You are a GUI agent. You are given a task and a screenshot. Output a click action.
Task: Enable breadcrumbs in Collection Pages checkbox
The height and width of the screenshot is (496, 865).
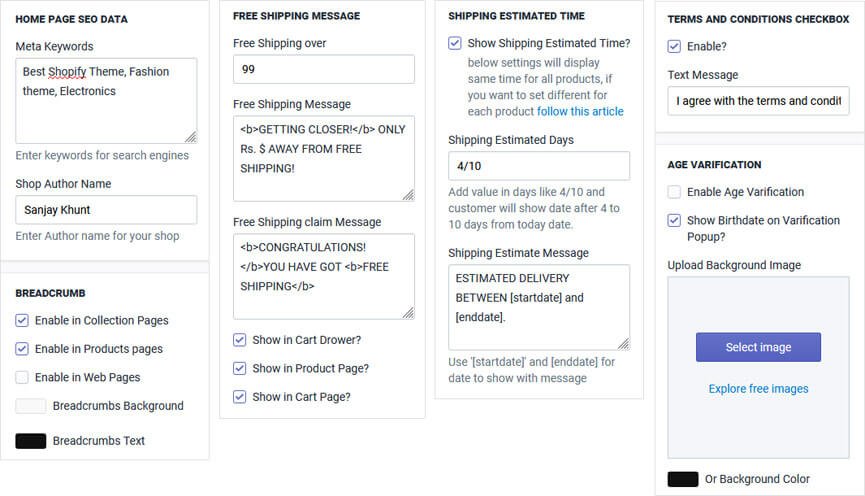[22, 321]
